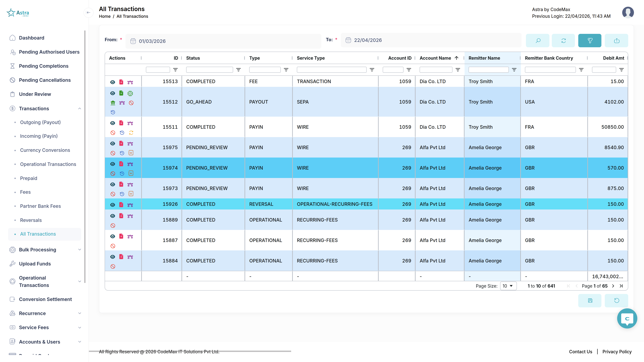This screenshot has height=362, width=644.
Task: Click the refresh arrows button beside search
Action: pos(563,40)
